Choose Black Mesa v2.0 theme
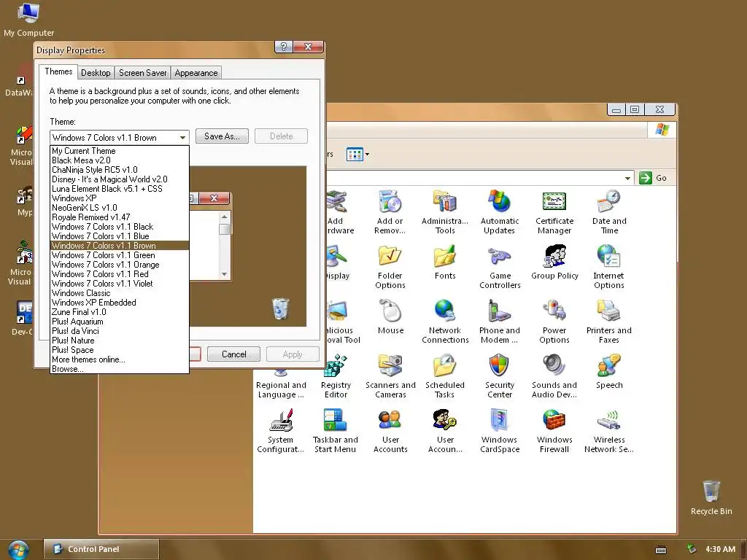 coord(120,160)
